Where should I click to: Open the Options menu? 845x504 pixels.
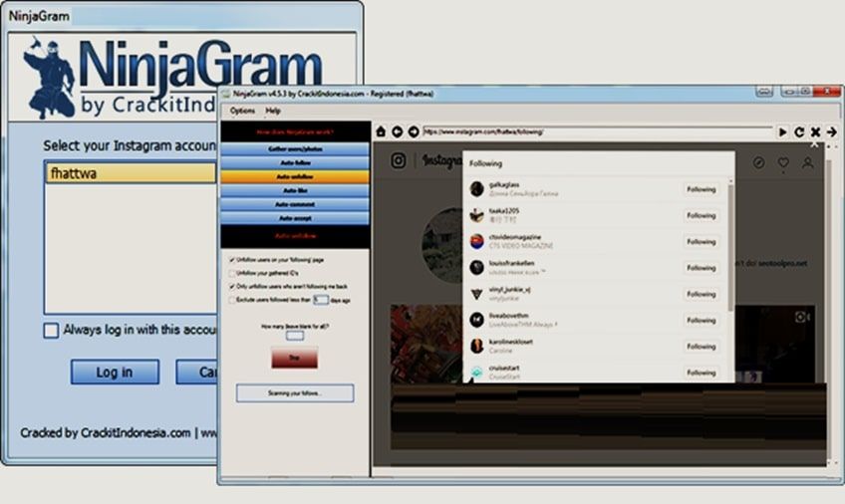click(x=242, y=111)
